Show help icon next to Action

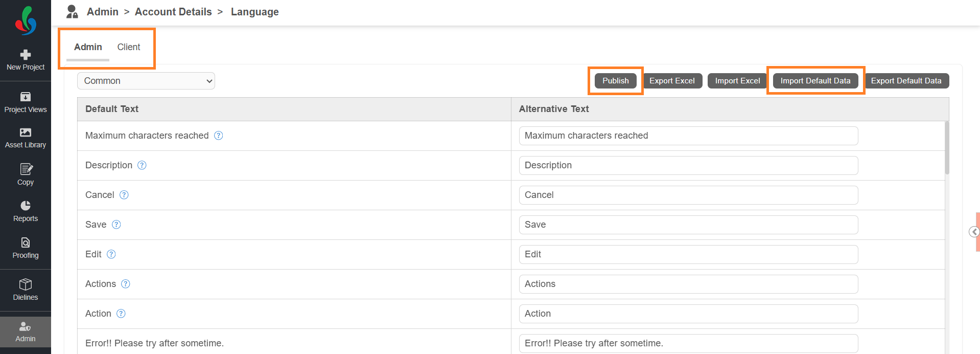point(121,314)
